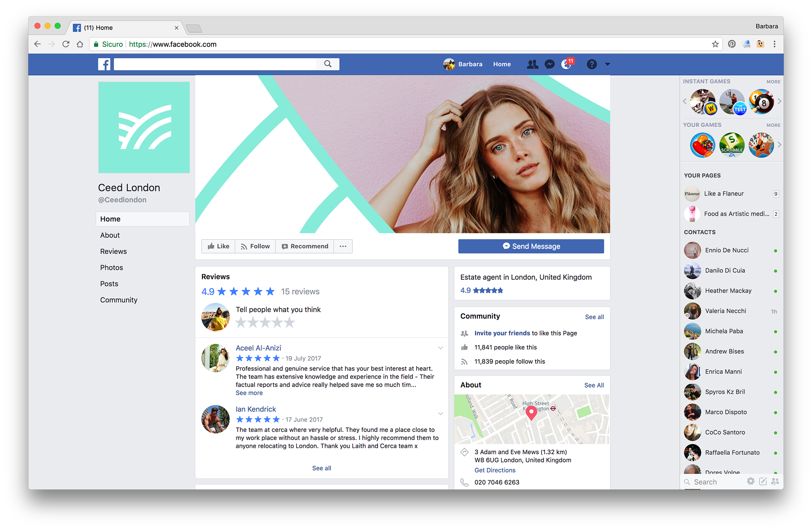The image size is (812, 530).
Task: Rate with the fifth empty review star
Action: pyautogui.click(x=289, y=323)
